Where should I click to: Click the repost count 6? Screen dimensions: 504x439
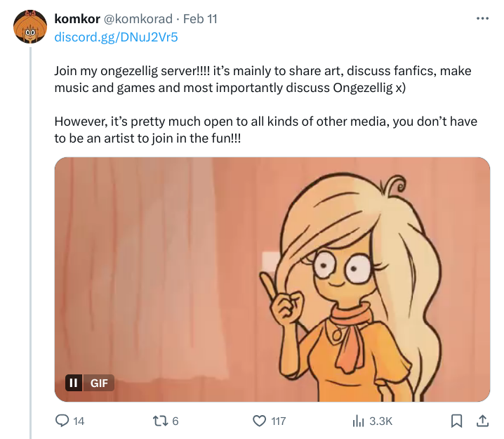(x=175, y=421)
